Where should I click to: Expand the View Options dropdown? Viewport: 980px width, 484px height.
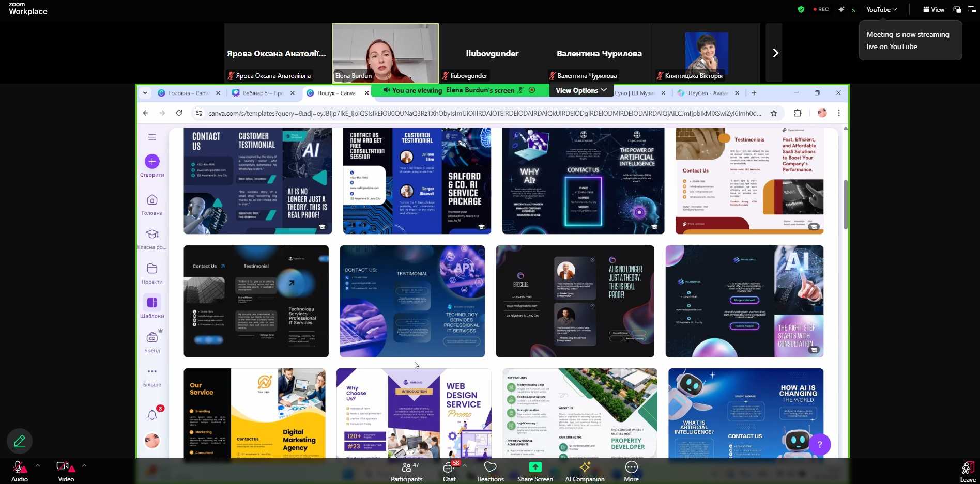point(581,90)
